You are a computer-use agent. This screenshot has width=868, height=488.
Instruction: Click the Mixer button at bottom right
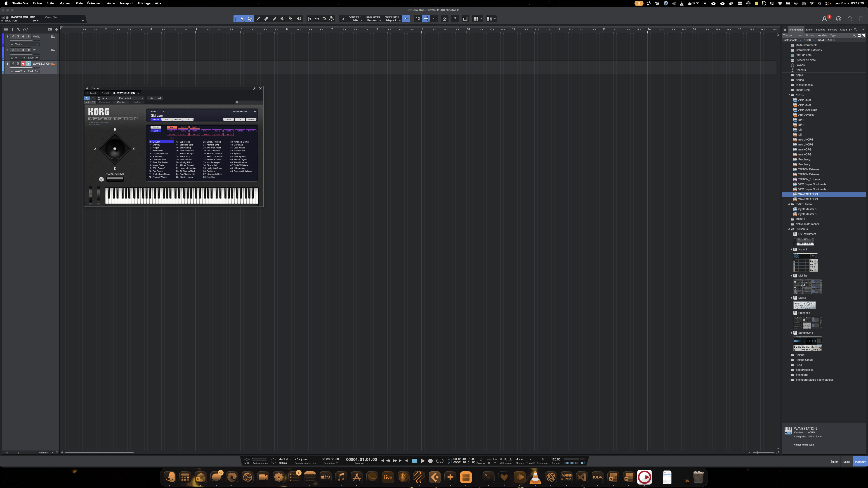coord(847,462)
